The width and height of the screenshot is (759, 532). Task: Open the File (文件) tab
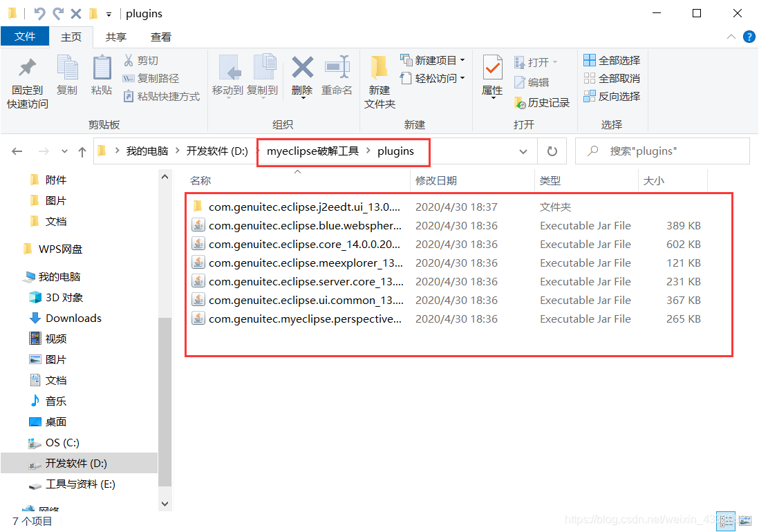click(25, 36)
